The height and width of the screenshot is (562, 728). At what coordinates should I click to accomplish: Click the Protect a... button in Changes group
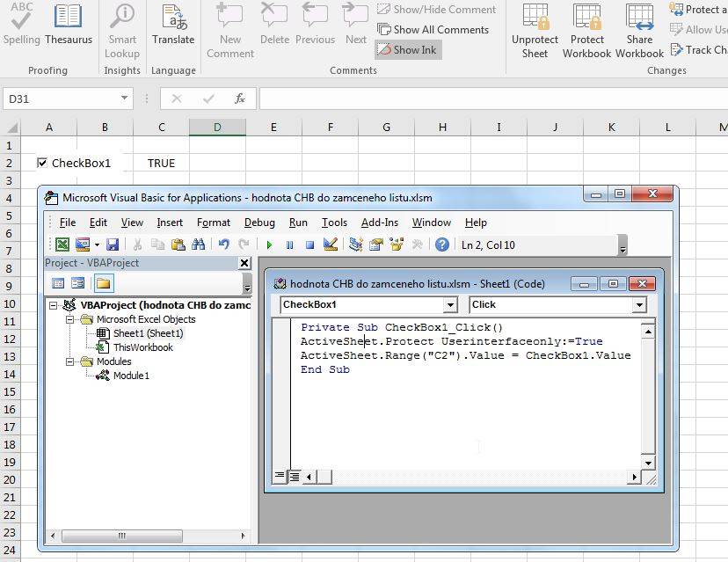(x=698, y=10)
